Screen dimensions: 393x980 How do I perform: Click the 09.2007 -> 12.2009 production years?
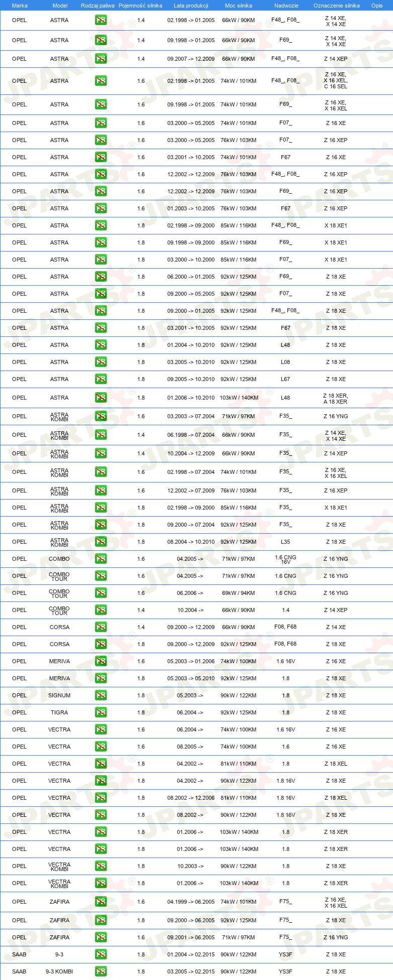pos(191,59)
